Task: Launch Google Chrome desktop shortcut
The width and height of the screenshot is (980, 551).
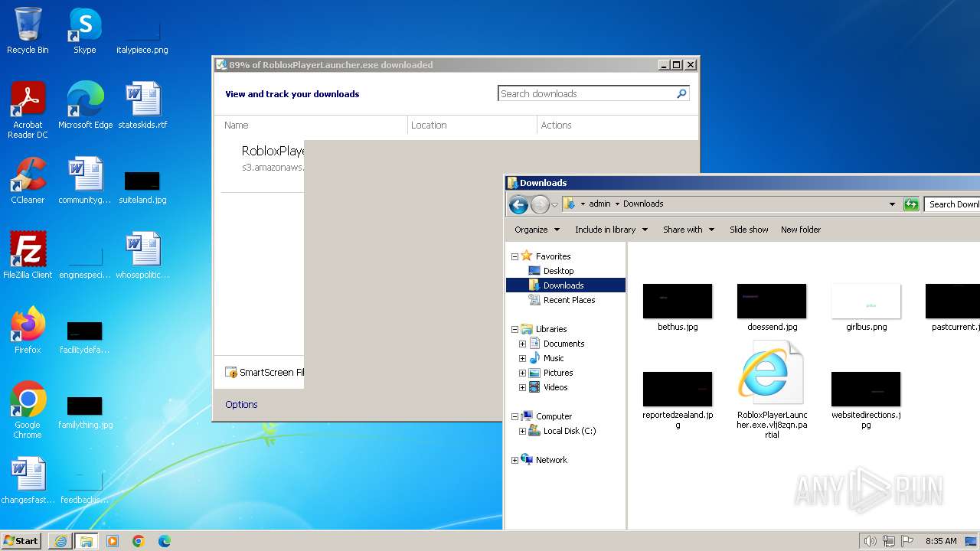Action: point(28,410)
